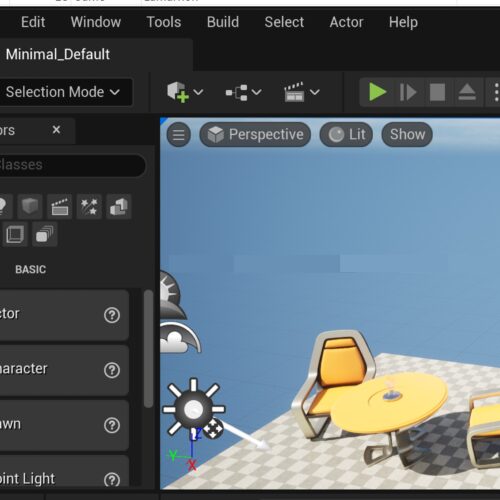The image size is (500, 500).
Task: Select the cloud sky light icon
Action: tap(177, 338)
